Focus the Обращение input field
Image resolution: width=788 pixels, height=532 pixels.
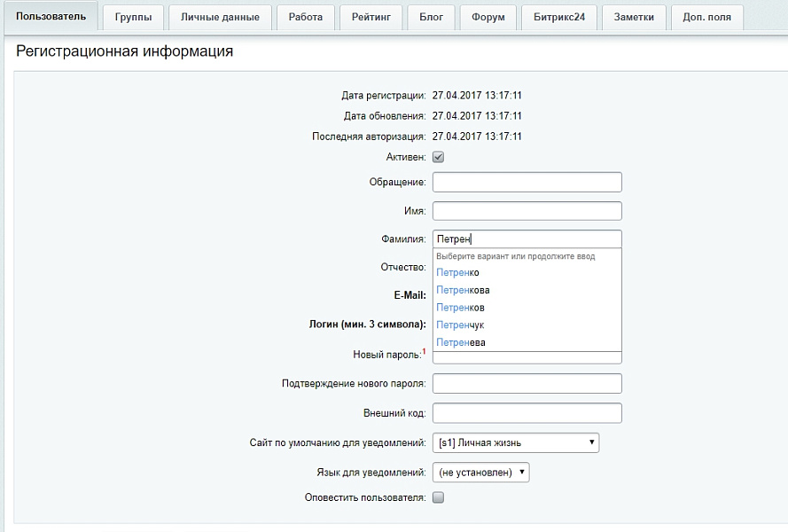point(527,182)
